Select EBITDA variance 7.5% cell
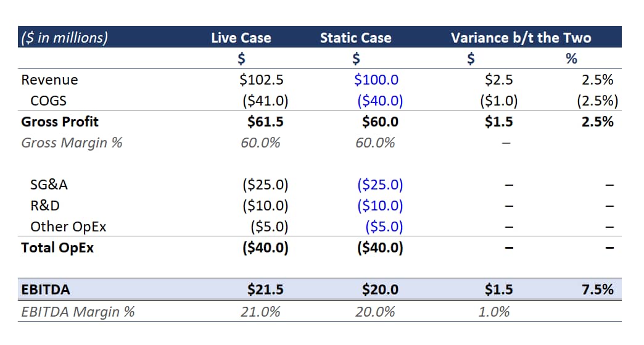The image size is (644, 345). coord(597,289)
